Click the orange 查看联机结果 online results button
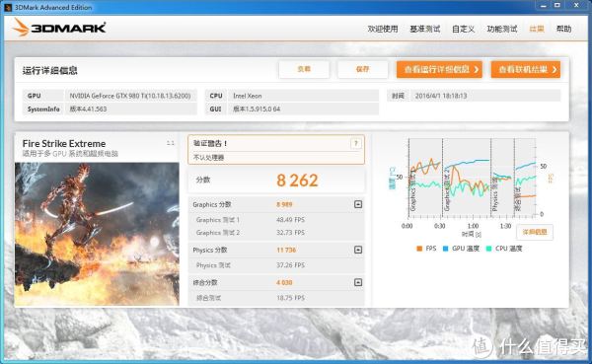This screenshot has height=364, width=592. coord(526,69)
